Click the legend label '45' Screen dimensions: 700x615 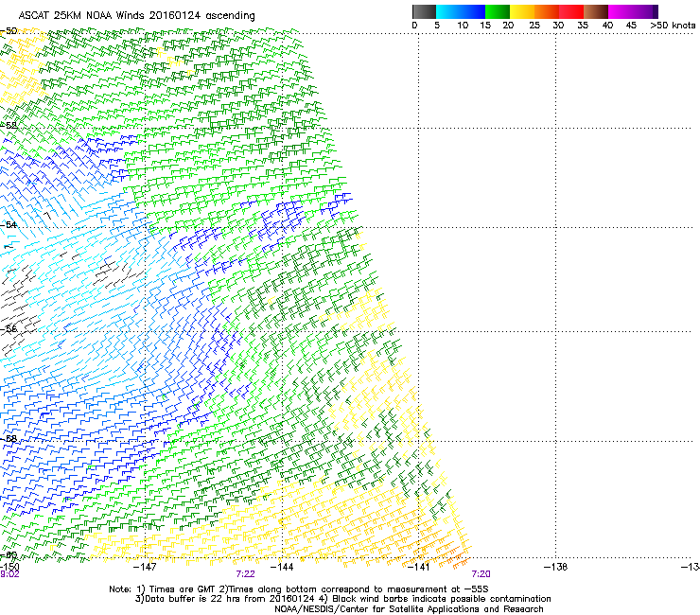[x=631, y=26]
